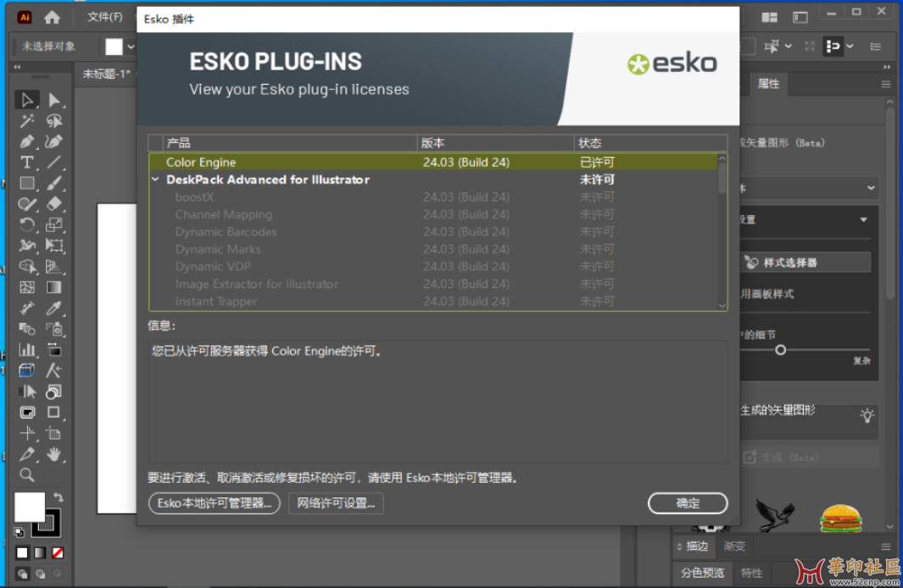
Task: Select the Hand tool
Action: tap(54, 454)
